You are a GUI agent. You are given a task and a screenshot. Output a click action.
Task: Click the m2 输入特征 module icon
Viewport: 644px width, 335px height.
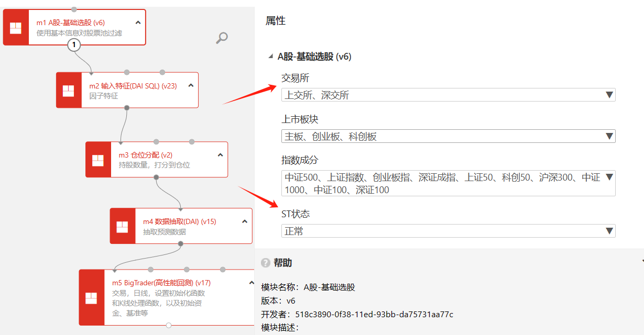tap(69, 91)
